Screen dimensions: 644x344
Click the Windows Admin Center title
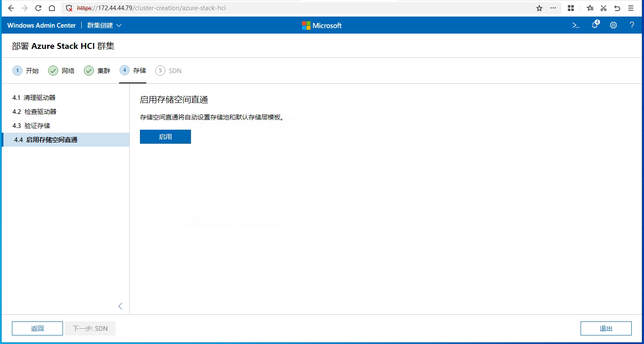[41, 26]
